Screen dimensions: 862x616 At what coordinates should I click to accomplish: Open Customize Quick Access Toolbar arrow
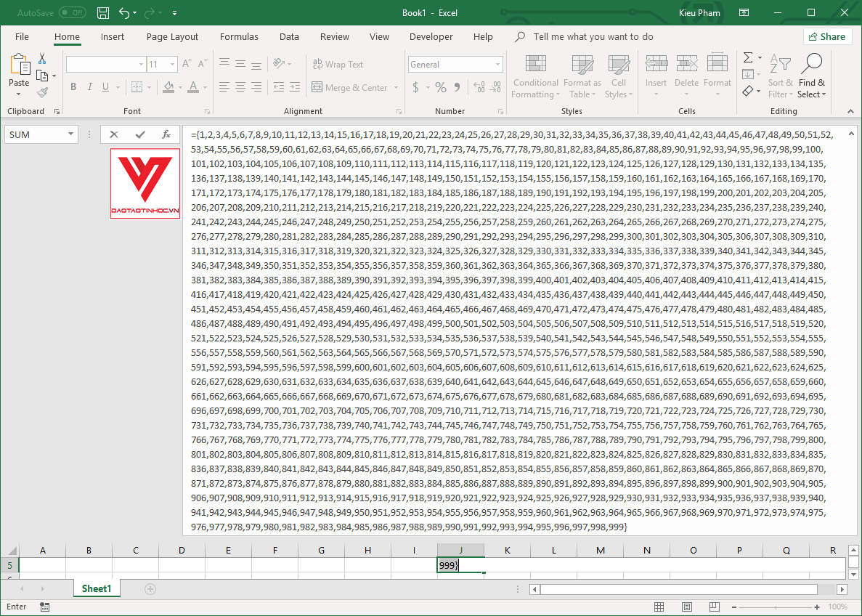pos(174,12)
